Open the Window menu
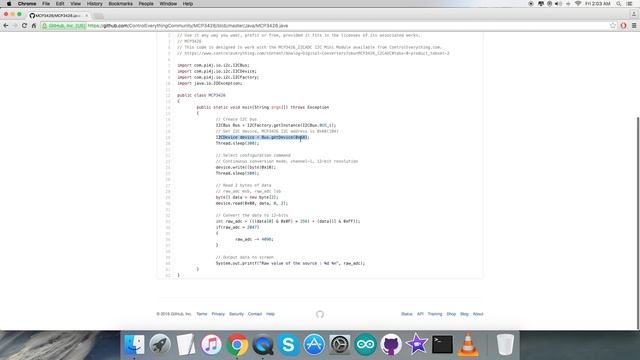This screenshot has width=640, height=360. point(168,4)
